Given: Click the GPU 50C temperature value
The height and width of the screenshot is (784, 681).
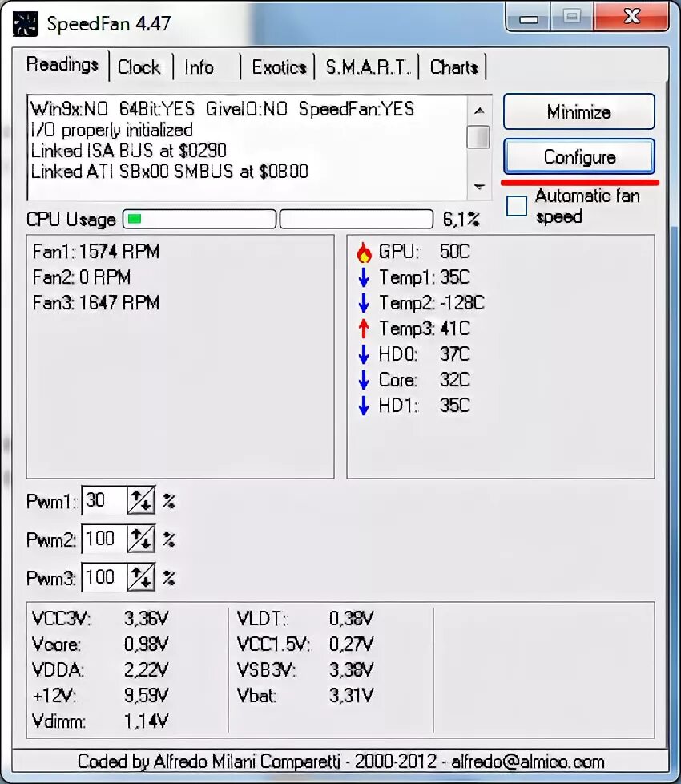Looking at the screenshot, I should click(x=454, y=252).
